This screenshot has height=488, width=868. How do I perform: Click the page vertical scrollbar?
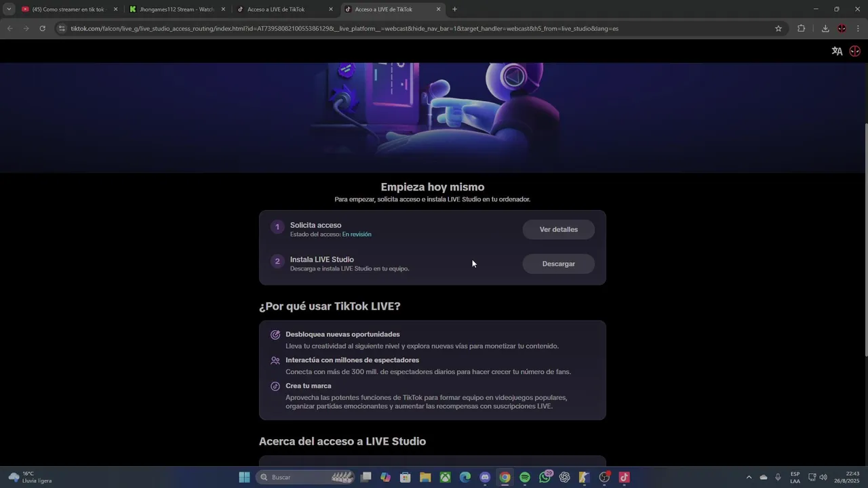click(865, 239)
